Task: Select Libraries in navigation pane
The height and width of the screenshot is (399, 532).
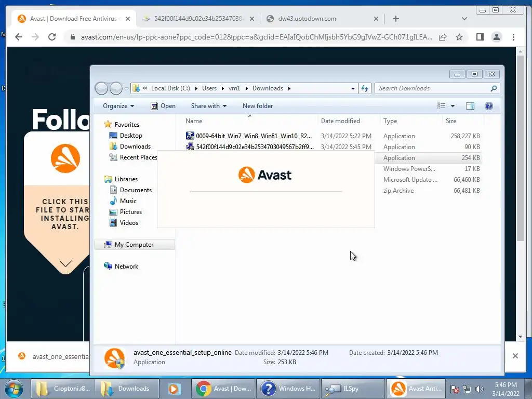Action: (121, 179)
